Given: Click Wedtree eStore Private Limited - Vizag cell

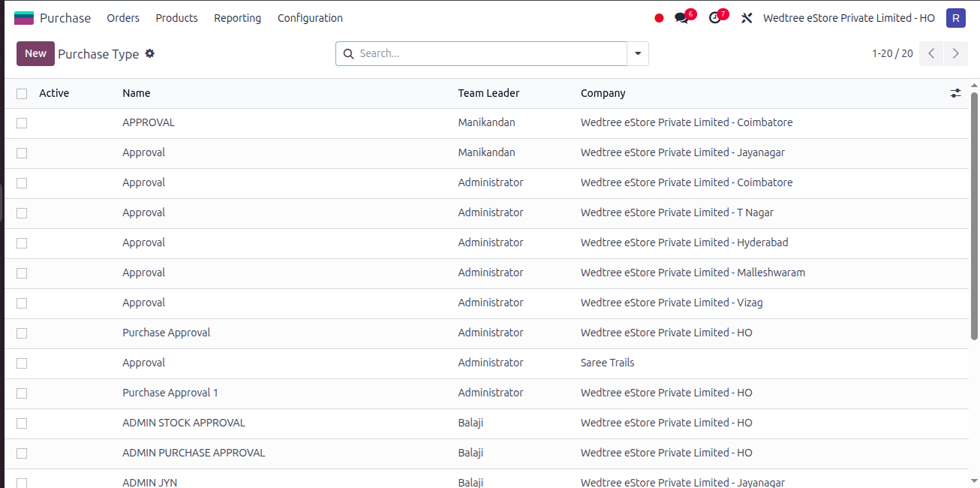Looking at the screenshot, I should click(x=672, y=303).
